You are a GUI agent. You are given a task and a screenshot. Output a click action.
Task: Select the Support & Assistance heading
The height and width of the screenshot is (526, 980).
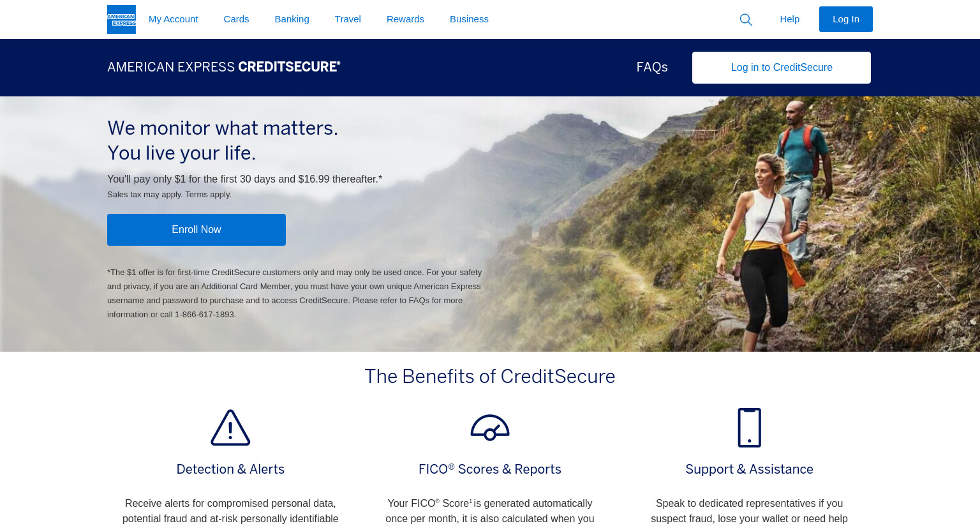[750, 469]
